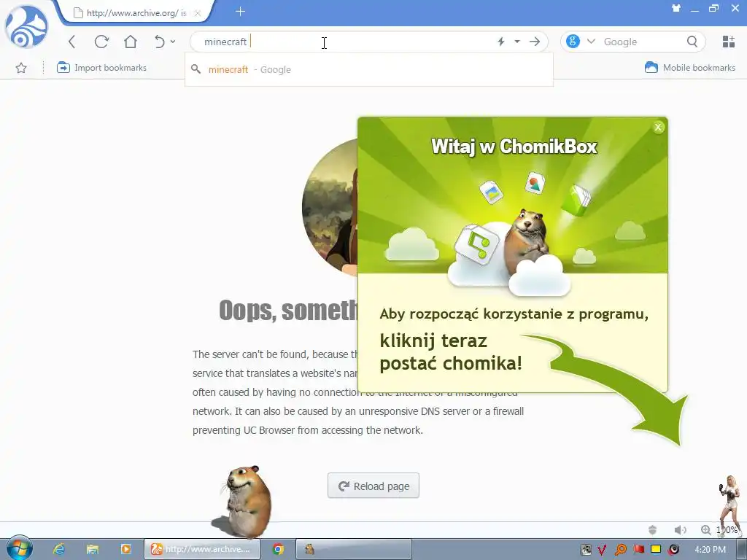Expand the closed tabs history dropdown arrow
The image size is (747, 560).
coord(173,42)
